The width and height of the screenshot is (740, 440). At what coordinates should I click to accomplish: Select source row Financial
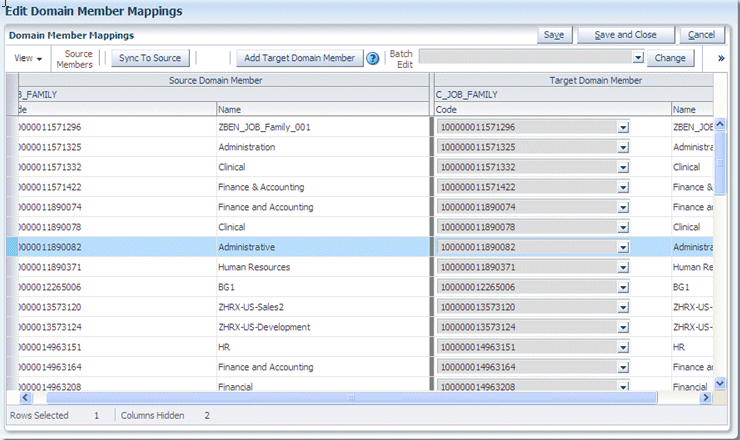tap(224, 384)
